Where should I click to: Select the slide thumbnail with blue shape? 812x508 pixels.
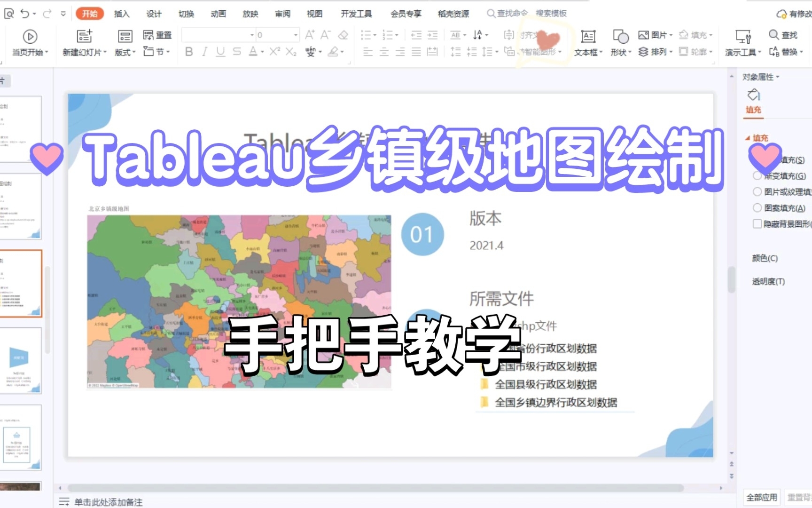(x=21, y=360)
